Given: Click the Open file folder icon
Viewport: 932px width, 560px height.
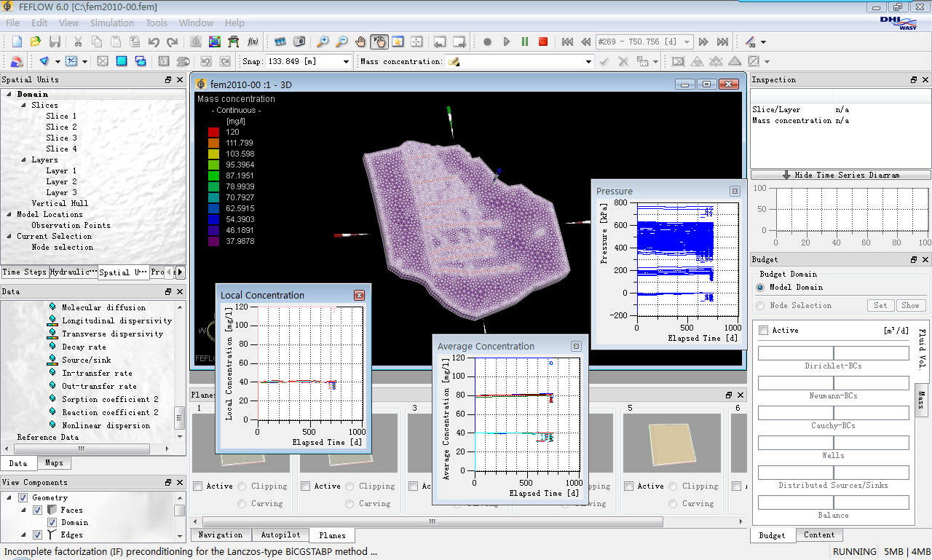Looking at the screenshot, I should tap(36, 42).
